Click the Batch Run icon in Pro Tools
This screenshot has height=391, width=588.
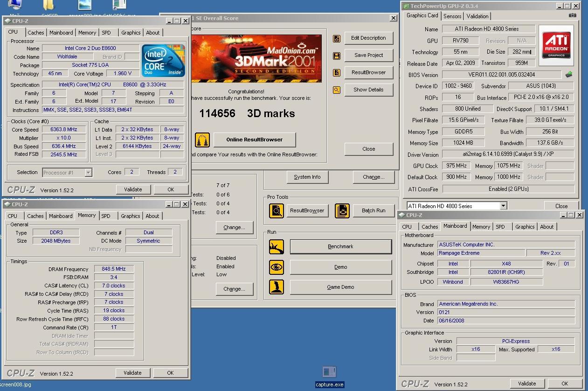342,211
